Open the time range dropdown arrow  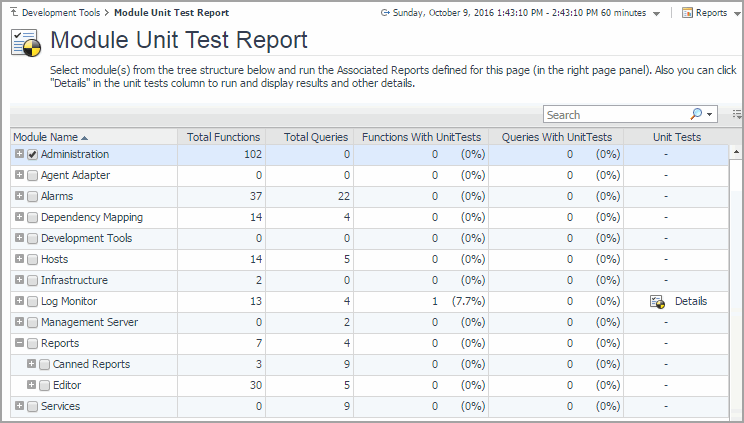pyautogui.click(x=655, y=13)
